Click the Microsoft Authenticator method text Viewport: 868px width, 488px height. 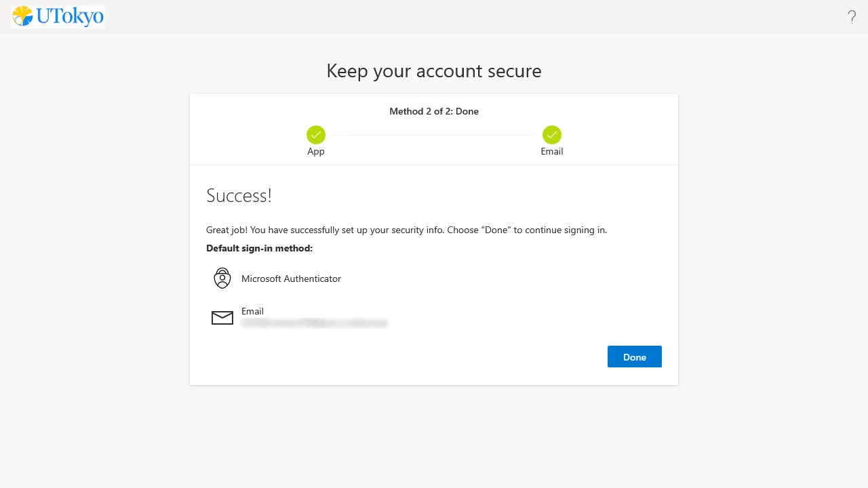pyautogui.click(x=291, y=279)
